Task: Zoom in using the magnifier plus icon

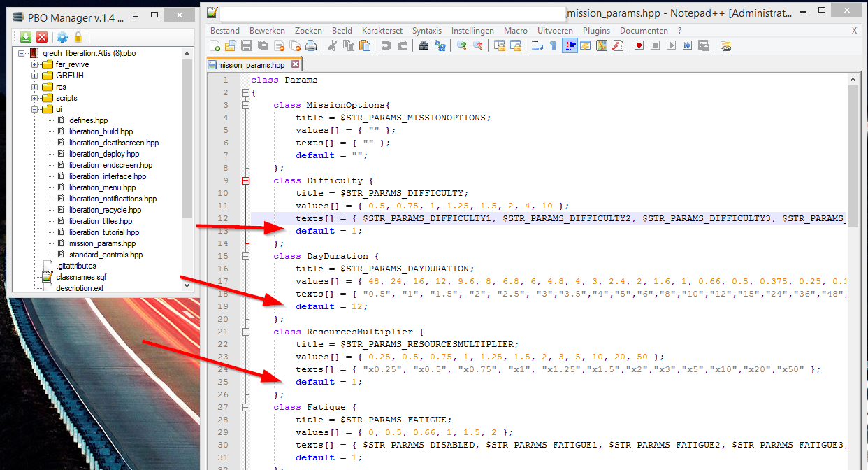Action: tap(462, 45)
